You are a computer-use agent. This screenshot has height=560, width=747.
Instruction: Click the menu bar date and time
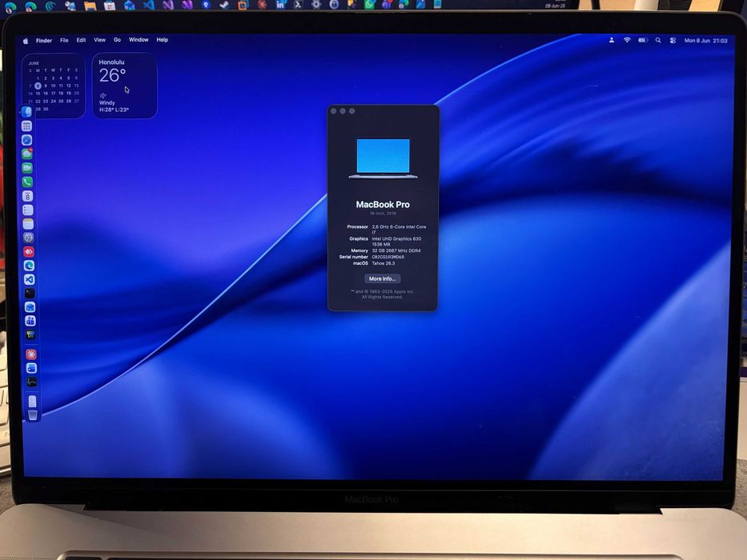[x=705, y=41]
